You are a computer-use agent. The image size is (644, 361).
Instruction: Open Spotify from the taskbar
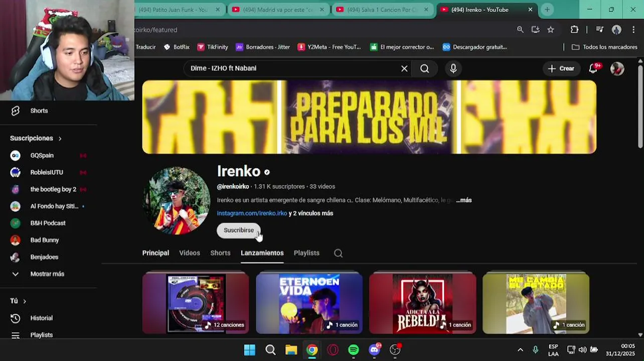[x=354, y=350]
